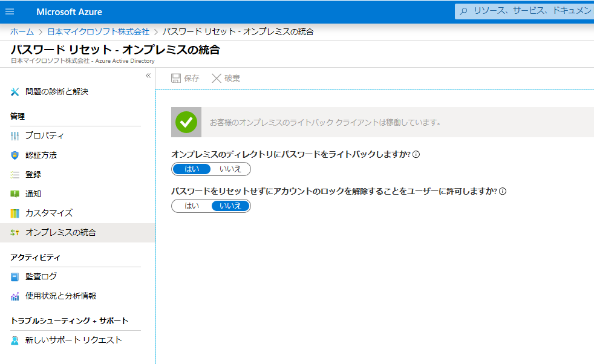Focus the リソース、サービス search field
This screenshot has height=364, width=594.
click(x=524, y=11)
